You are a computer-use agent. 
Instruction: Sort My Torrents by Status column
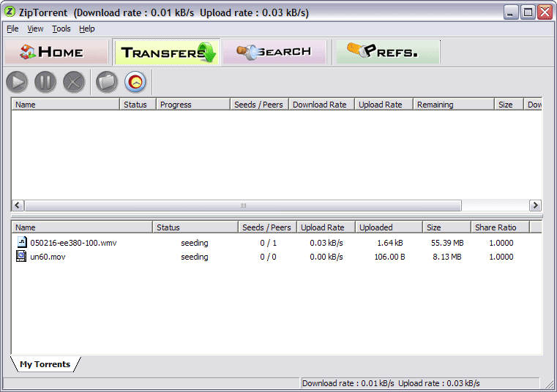[195, 227]
